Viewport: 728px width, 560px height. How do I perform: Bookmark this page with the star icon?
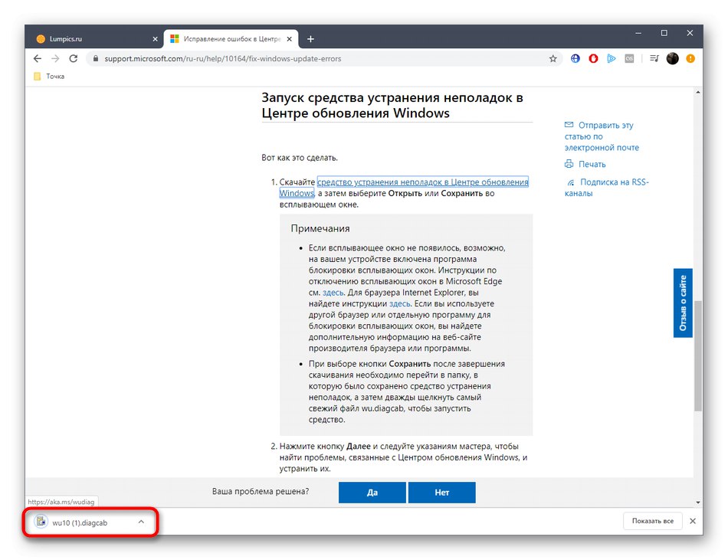[553, 58]
